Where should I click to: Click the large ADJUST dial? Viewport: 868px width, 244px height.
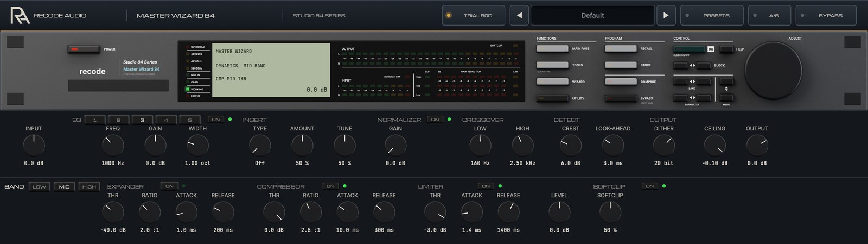(x=773, y=70)
